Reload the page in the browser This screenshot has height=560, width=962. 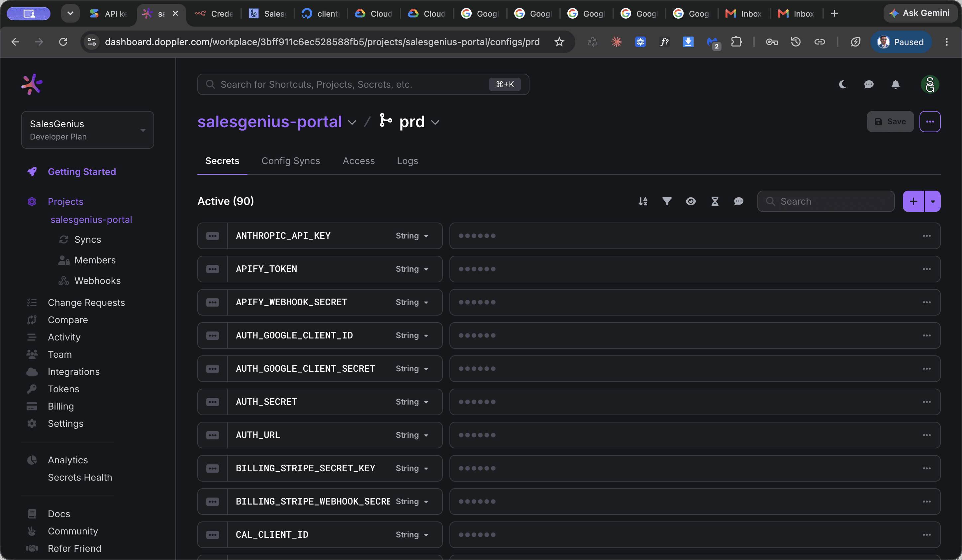[x=63, y=42]
